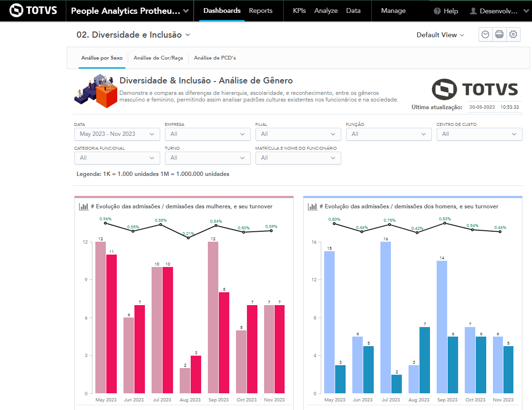This screenshot has width=532, height=410.
Task: Click chart icon of men's evolution widget
Action: [313, 206]
